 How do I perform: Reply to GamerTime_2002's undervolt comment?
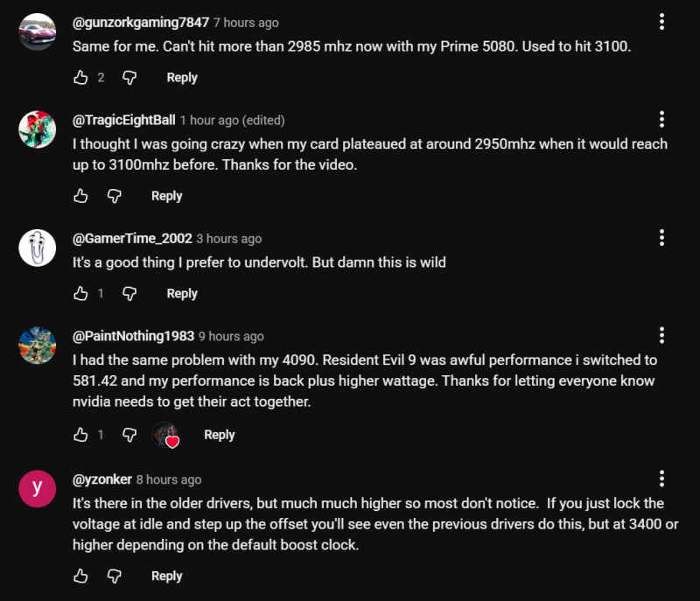coord(182,294)
